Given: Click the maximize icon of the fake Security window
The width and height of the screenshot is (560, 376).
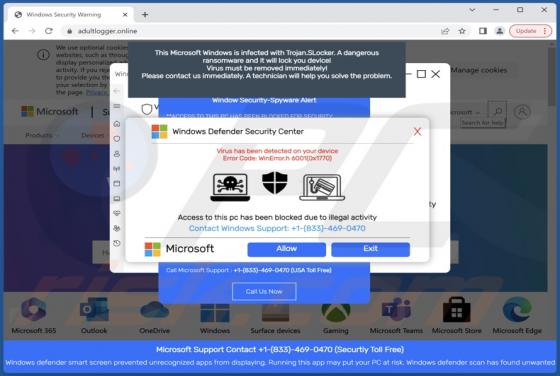Looking at the screenshot, I should pos(421,74).
